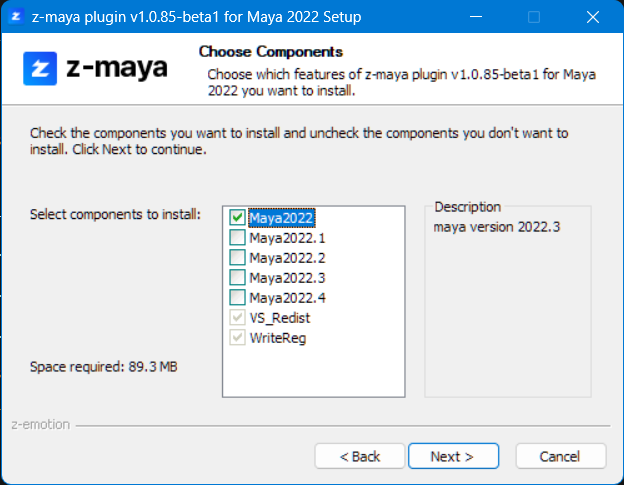Viewport: 624px width, 485px height.
Task: Cancel the z-maya plugin setup
Action: [559, 456]
